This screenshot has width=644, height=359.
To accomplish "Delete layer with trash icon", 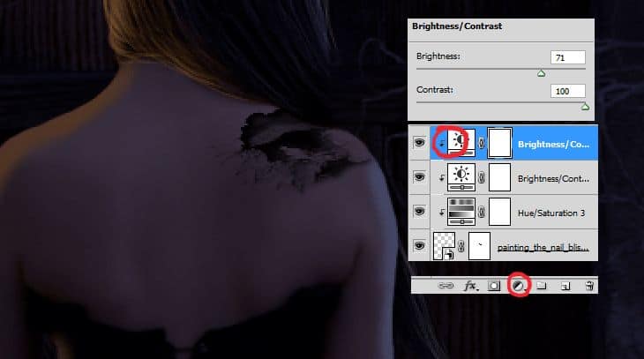I will pyautogui.click(x=589, y=286).
